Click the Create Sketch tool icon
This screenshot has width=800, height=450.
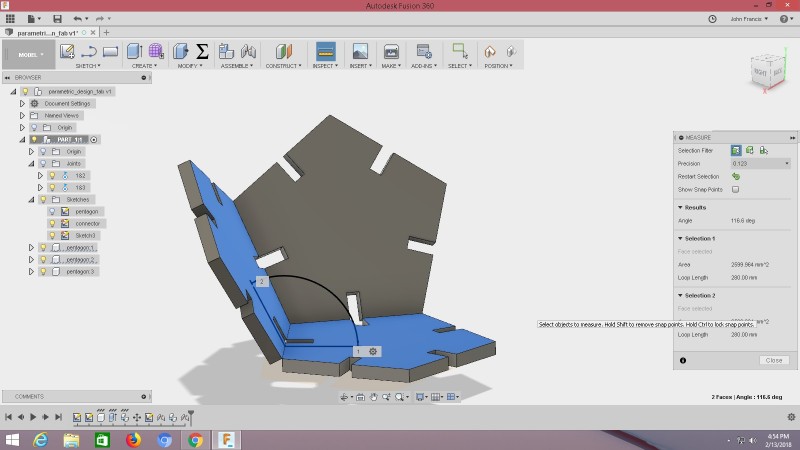[x=67, y=51]
